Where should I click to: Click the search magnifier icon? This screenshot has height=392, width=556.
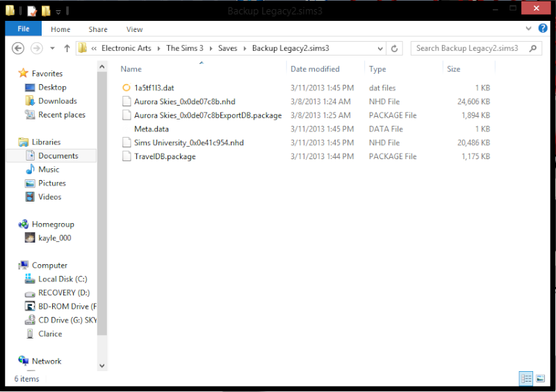pyautogui.click(x=532, y=48)
